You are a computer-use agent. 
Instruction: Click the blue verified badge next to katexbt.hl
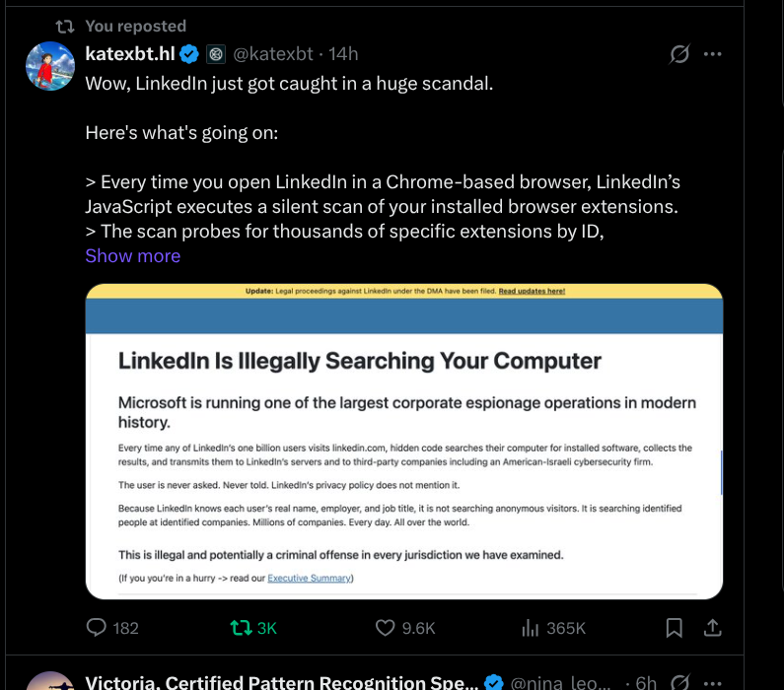(x=190, y=53)
